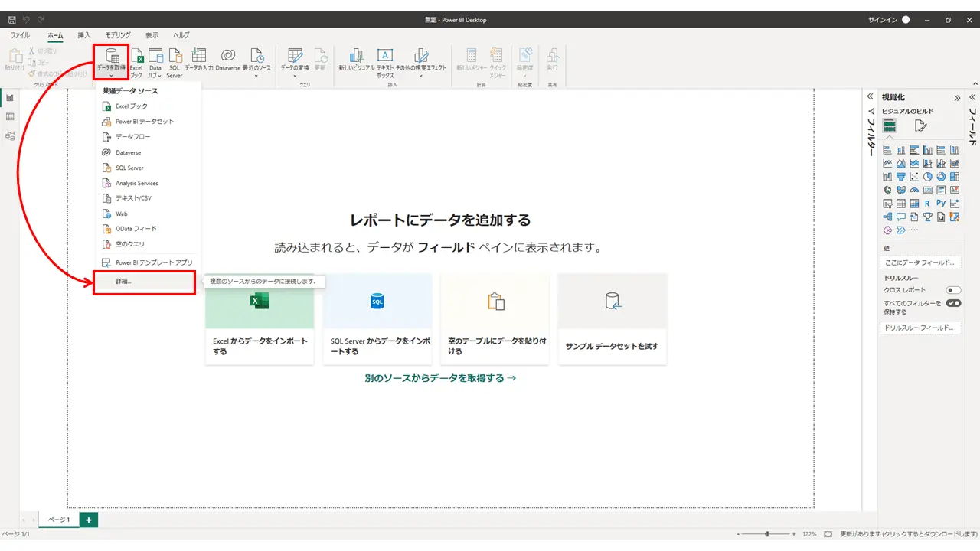Open Report view from the left sidebar
Viewport: 980px width, 551px height.
coord(10,98)
